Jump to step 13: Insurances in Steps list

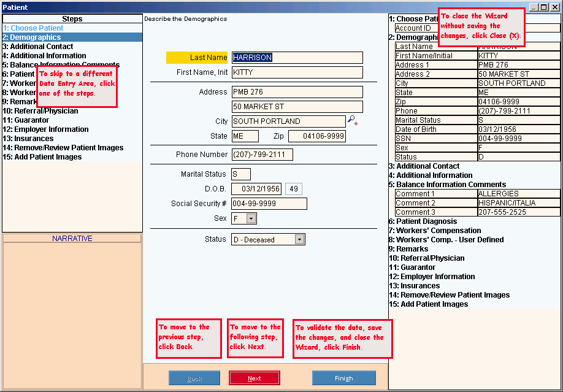(x=72, y=138)
